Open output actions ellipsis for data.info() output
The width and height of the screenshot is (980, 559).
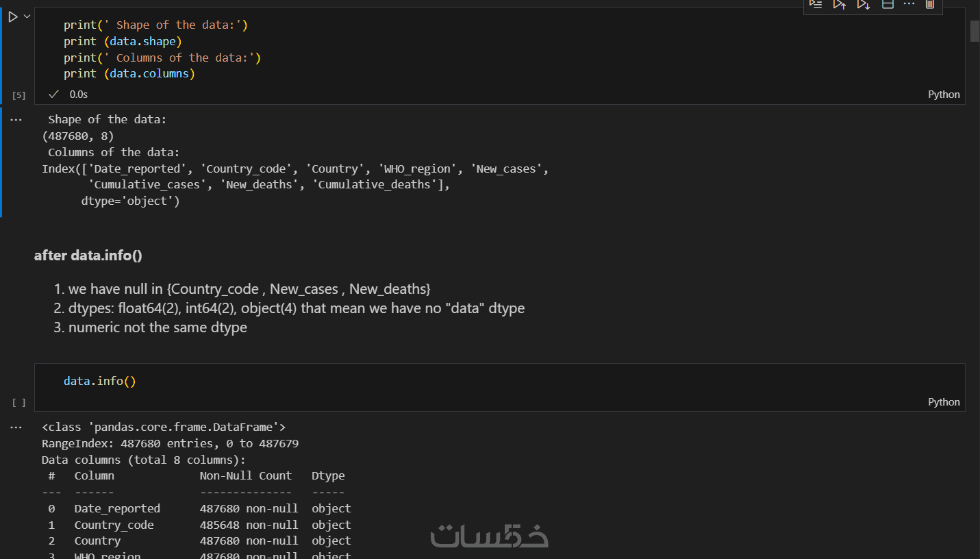[16, 427]
